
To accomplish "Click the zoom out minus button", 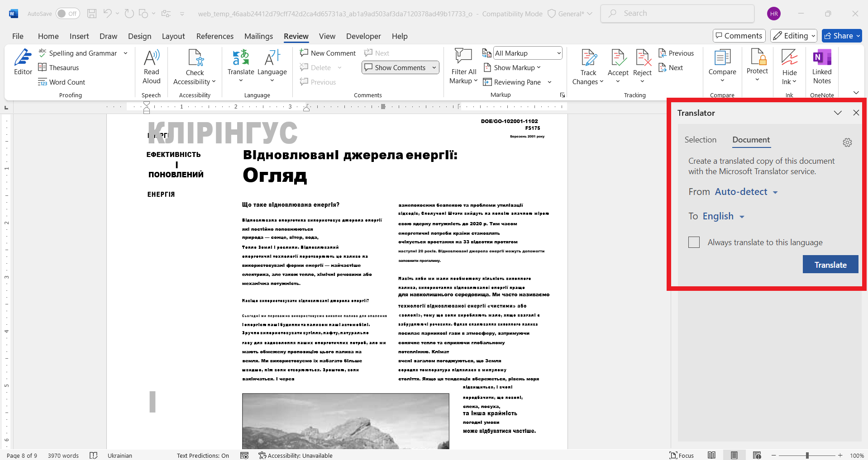I will 774,455.
